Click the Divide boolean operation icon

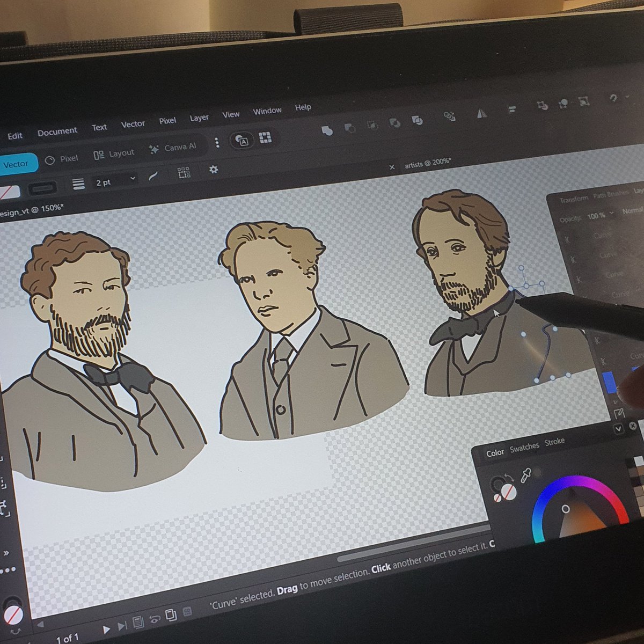417,120
